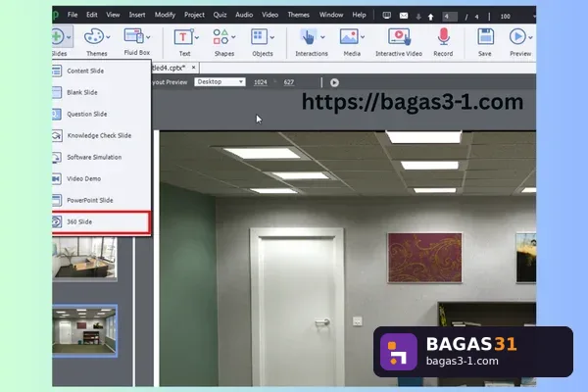Click the 360 Slide icon
The height and width of the screenshot is (392, 588).
point(57,221)
